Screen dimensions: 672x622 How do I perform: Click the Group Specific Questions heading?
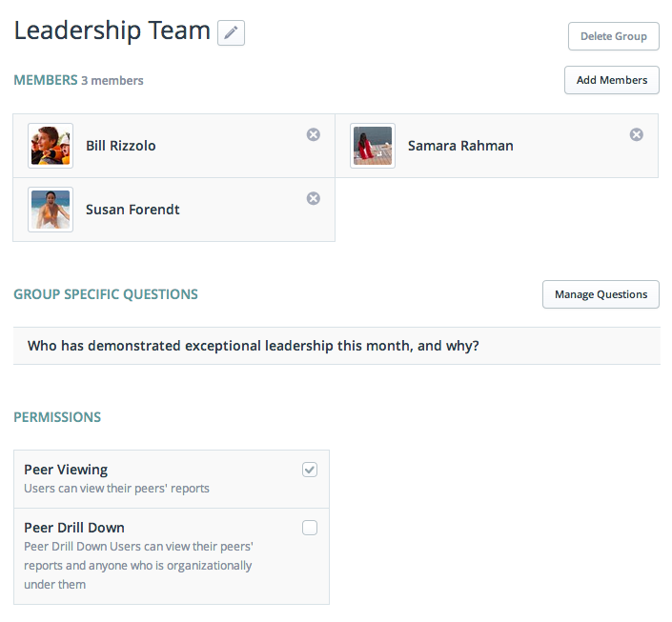(106, 294)
